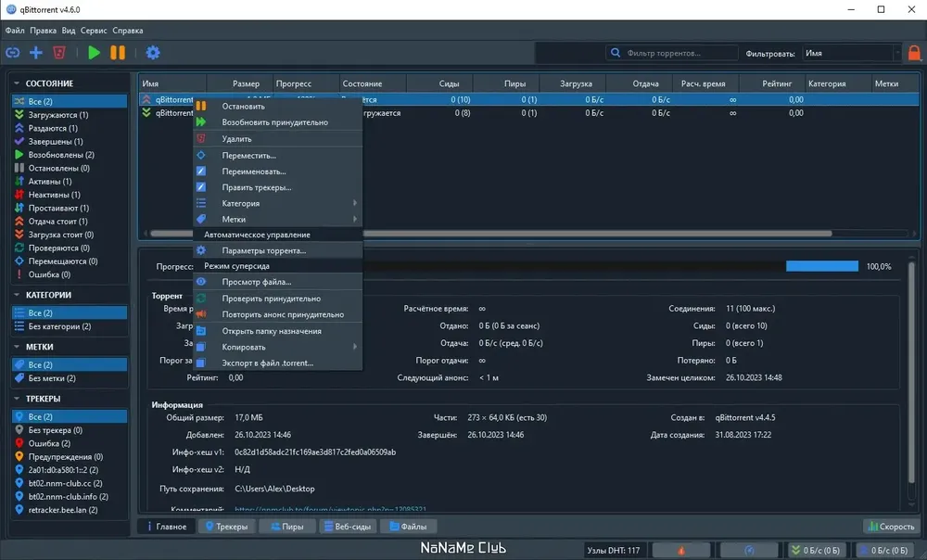
Task: Expand the Копировать submenu
Action: click(278, 347)
